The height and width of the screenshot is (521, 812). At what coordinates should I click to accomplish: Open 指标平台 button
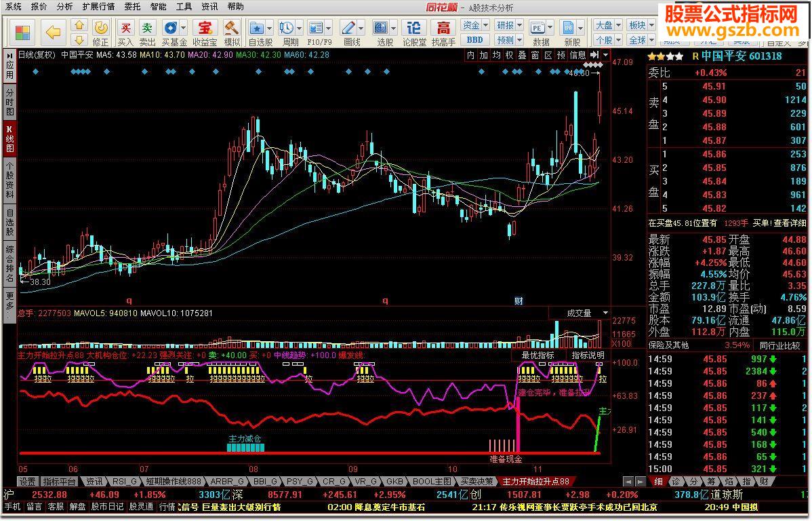coord(60,482)
